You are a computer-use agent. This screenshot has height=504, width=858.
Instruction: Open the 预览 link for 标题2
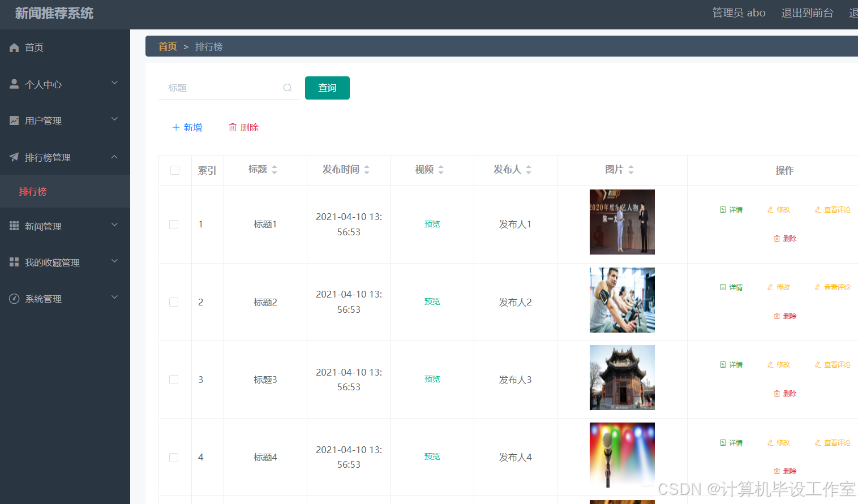pyautogui.click(x=431, y=301)
